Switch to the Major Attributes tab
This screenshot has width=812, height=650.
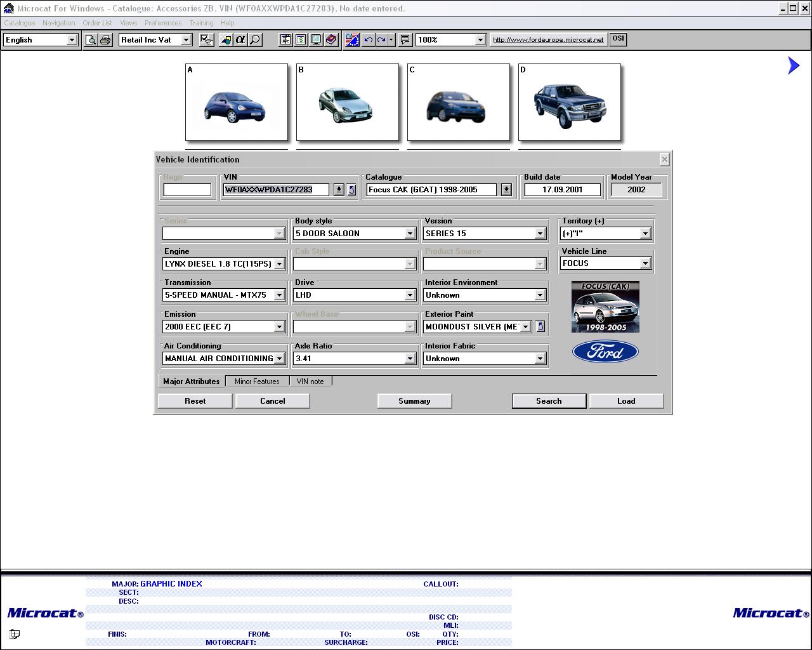coord(191,381)
